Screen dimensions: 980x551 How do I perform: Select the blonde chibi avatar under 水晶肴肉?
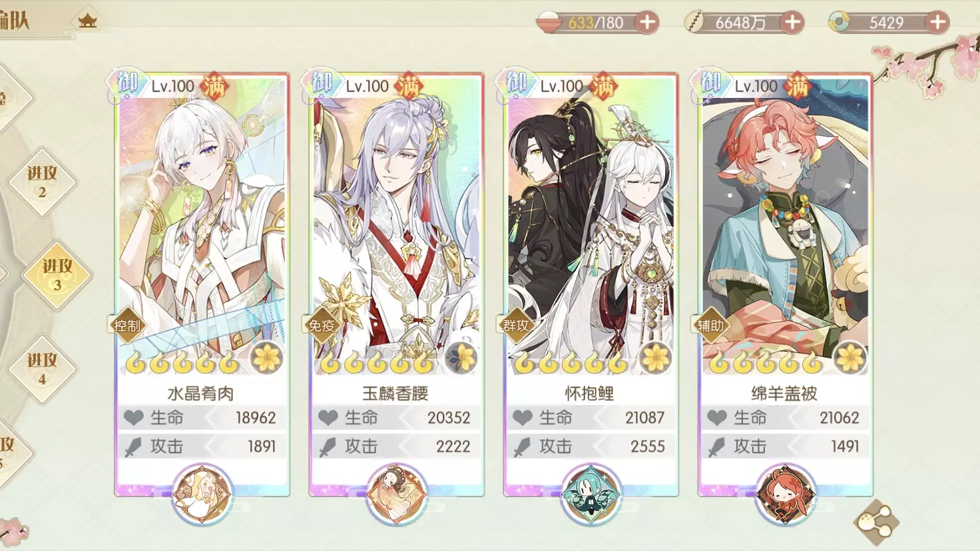pyautogui.click(x=202, y=494)
